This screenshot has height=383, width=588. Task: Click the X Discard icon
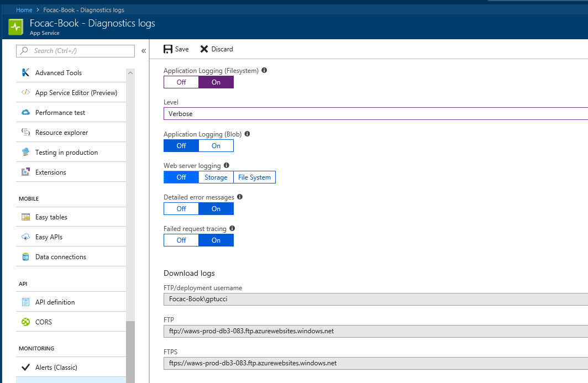pos(204,49)
